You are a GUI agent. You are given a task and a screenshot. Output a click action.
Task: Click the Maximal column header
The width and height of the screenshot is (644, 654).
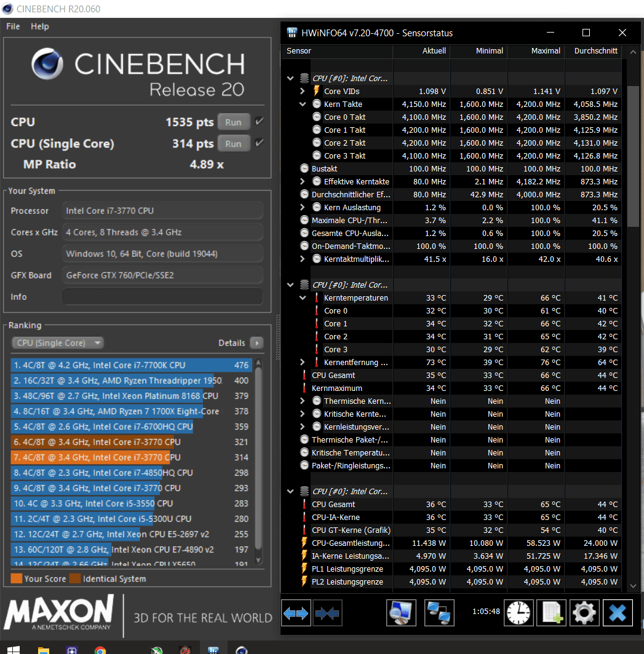tap(536, 51)
